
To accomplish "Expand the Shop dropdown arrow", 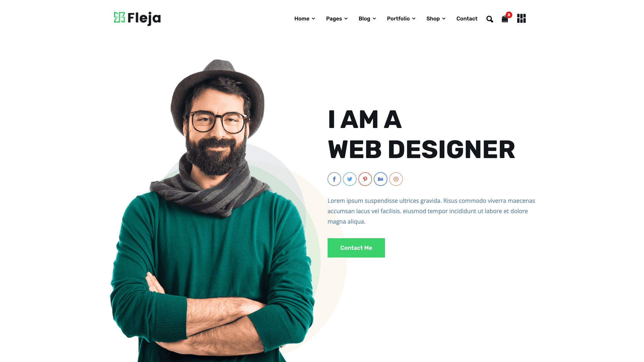I will (444, 19).
